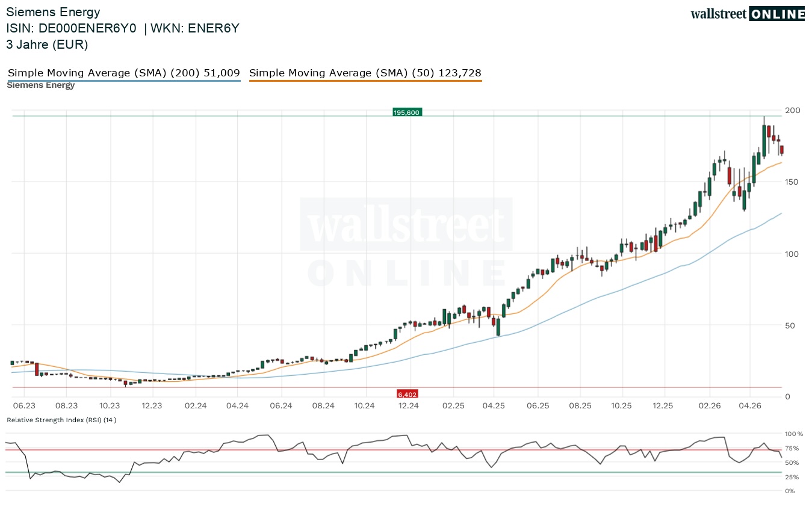The height and width of the screenshot is (507, 812).
Task: Click the 10.25 date axis label
Action: click(x=621, y=406)
